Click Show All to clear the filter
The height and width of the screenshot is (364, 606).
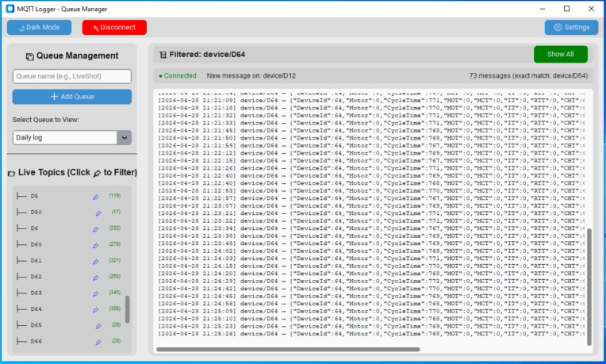pyautogui.click(x=561, y=54)
